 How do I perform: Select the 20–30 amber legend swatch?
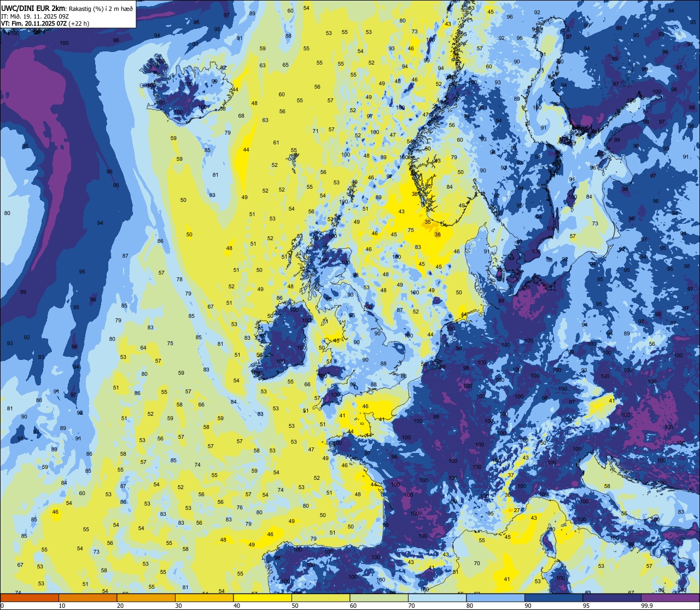click(x=146, y=597)
